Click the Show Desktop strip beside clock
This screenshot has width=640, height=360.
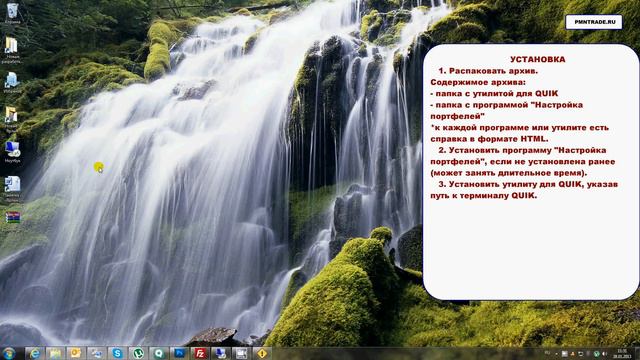[638, 353]
